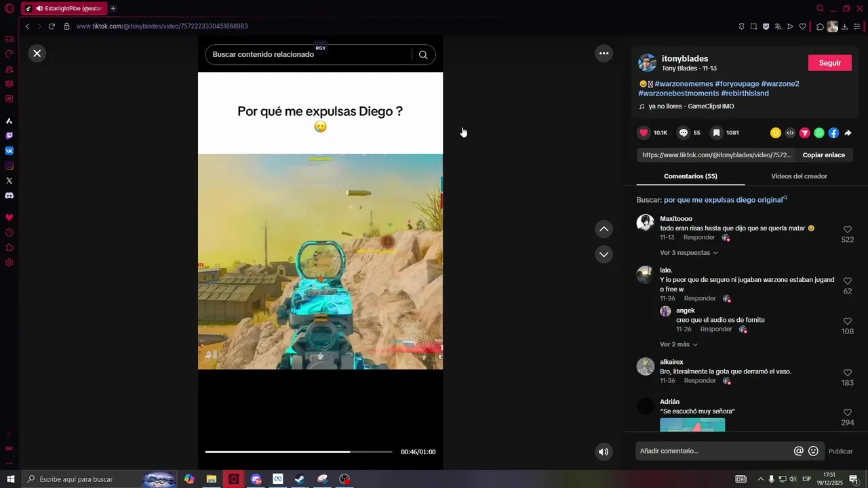
Task: Open the snapshot tool in address bar
Action: coord(753,26)
